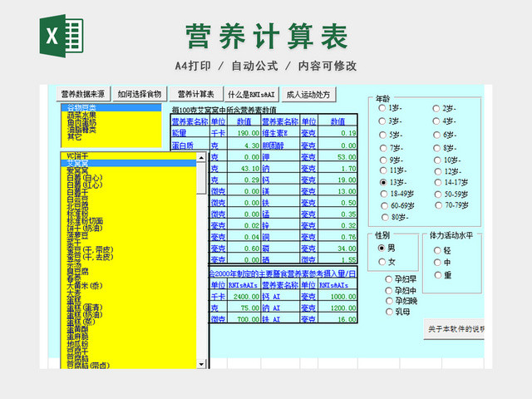Open the 成人运动处方 button
Screen dimensions: 532x399
click(x=308, y=94)
